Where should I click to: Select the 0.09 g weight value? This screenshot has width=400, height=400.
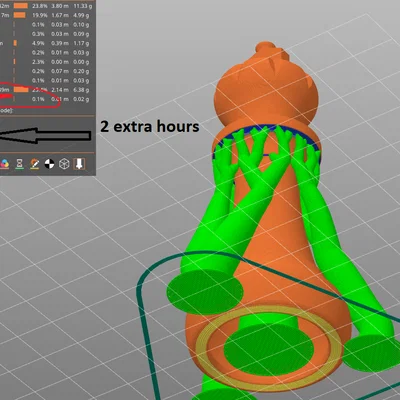point(81,34)
